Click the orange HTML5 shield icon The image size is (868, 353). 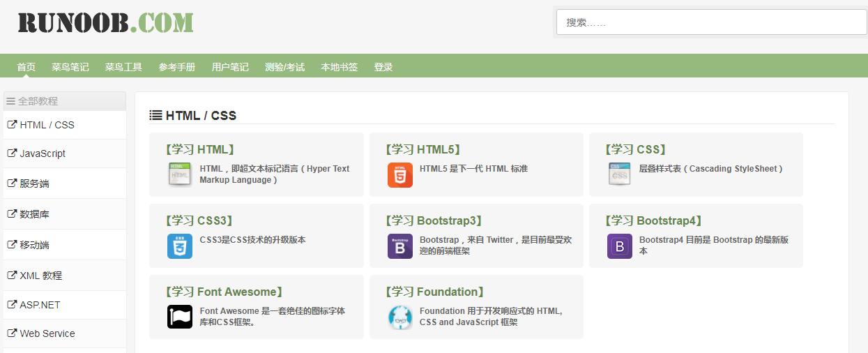(x=400, y=175)
